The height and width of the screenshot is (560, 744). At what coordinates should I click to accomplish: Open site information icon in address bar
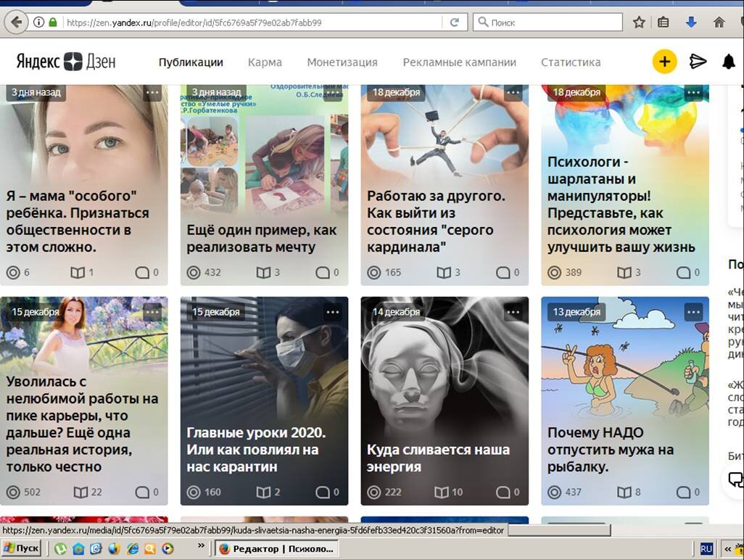(39, 22)
